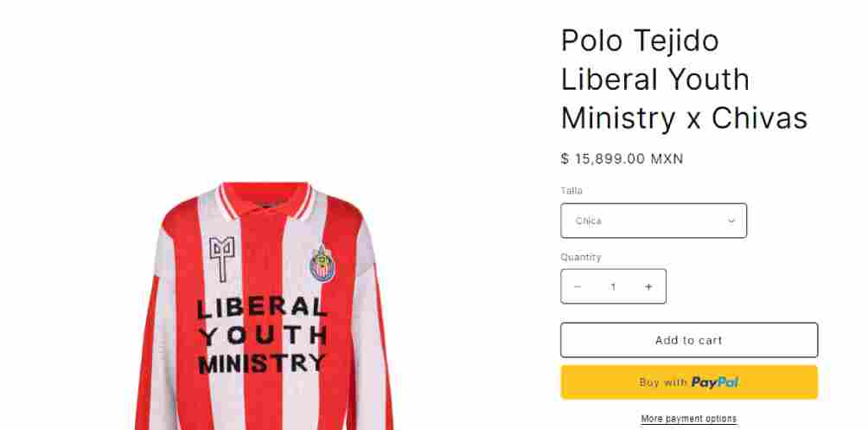This screenshot has width=868, height=430.
Task: Click the Polo Tejido product title
Action: click(684, 80)
